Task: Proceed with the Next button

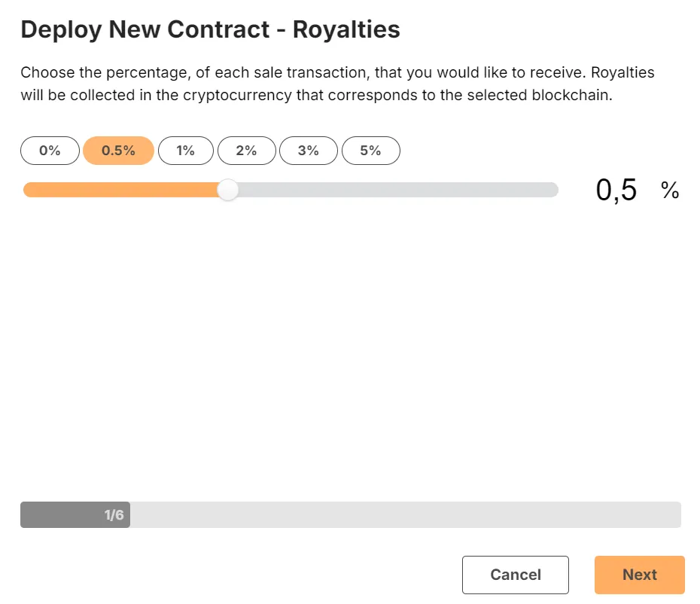Action: coord(639,575)
